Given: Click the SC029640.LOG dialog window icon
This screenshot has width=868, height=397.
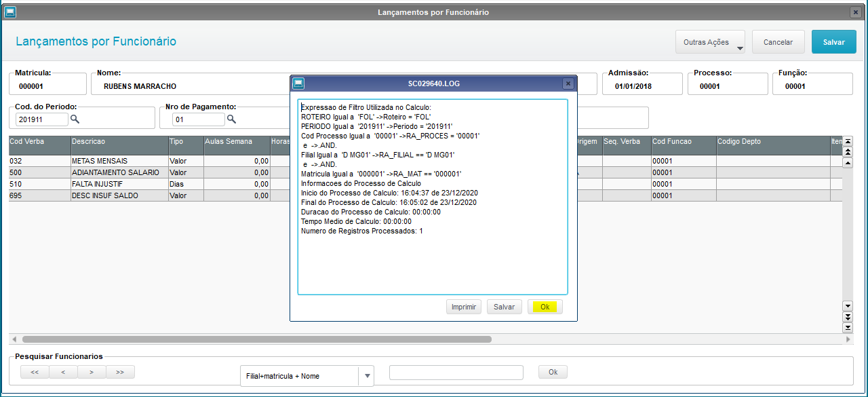Looking at the screenshot, I should 298,83.
